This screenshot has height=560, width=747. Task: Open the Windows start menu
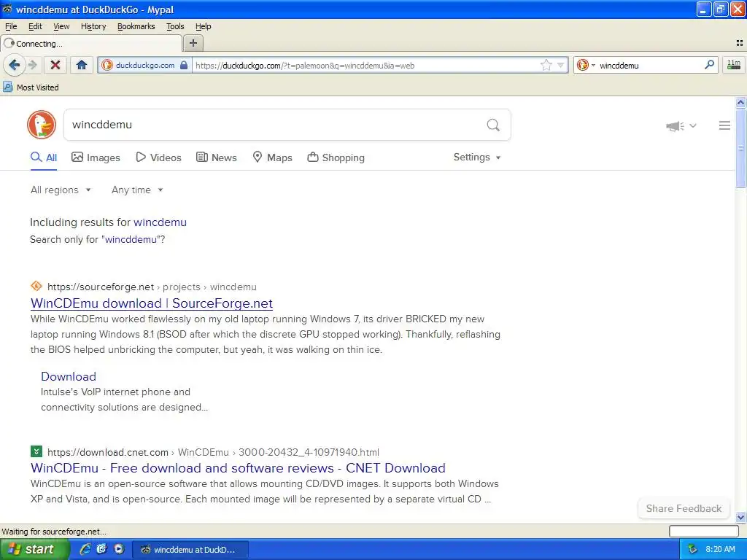[34, 549]
